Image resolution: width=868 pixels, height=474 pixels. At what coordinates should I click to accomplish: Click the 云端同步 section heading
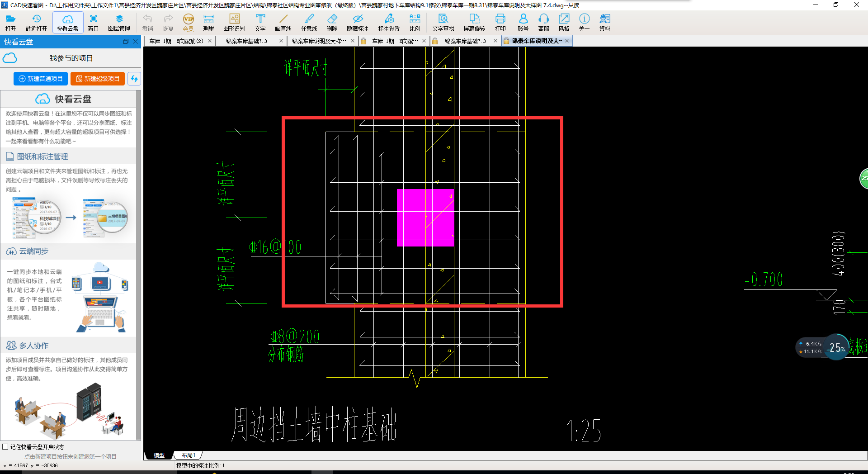click(x=33, y=251)
